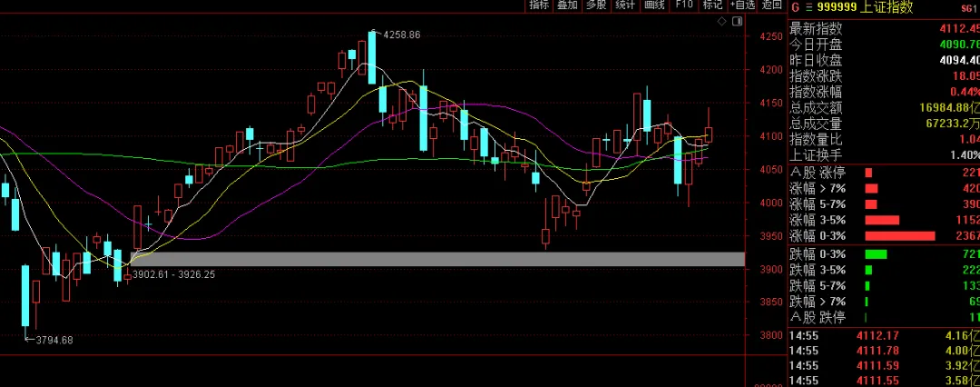The image size is (980, 387).
Task: Toggle the side panel layout icon
Action: pyautogui.click(x=738, y=22)
